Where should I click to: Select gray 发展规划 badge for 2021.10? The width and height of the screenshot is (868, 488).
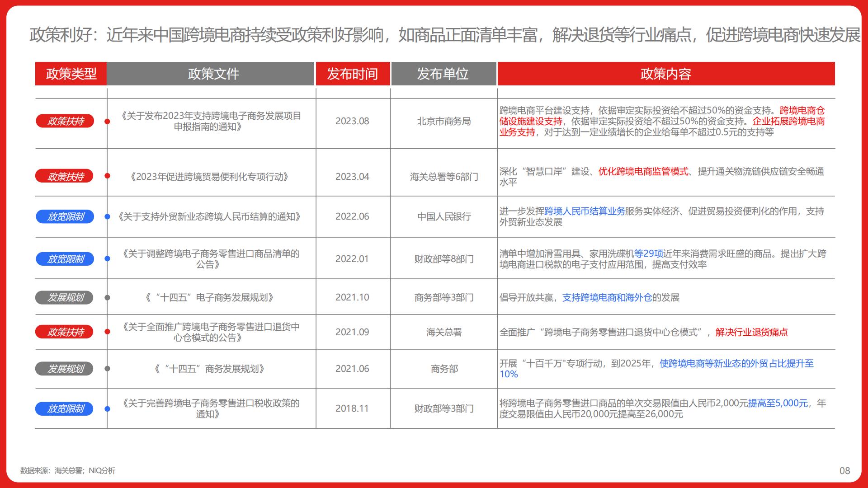point(65,297)
